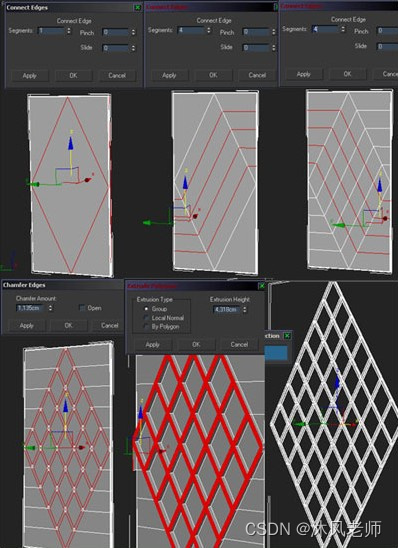
Task: Click Cancel in middle Connect Edges dialog
Action: click(x=257, y=75)
